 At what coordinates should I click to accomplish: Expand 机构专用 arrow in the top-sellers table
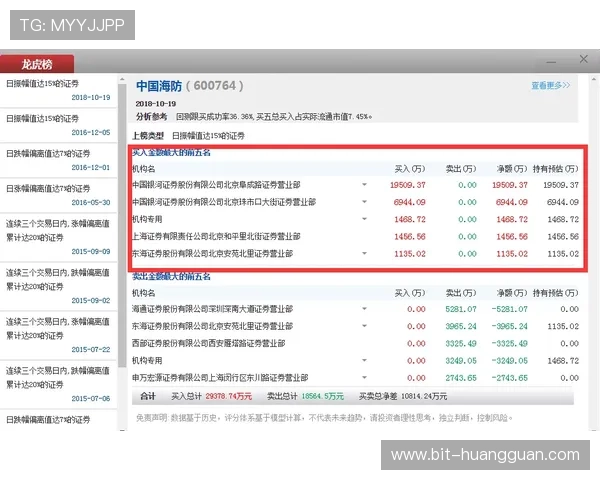click(x=364, y=360)
